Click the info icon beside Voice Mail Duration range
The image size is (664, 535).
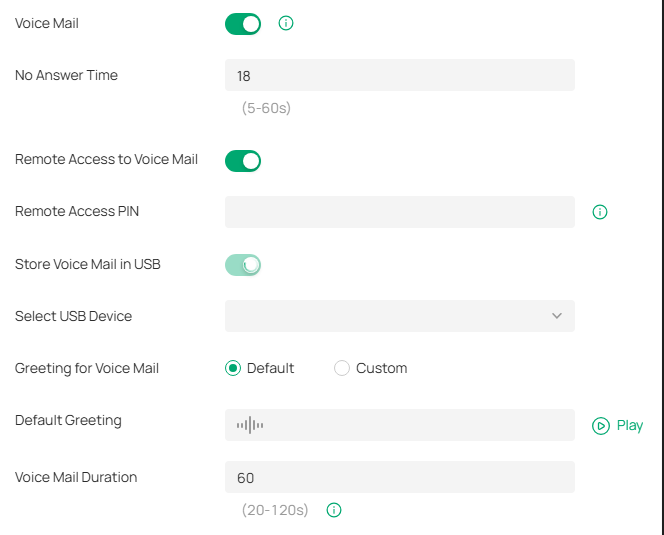(334, 510)
